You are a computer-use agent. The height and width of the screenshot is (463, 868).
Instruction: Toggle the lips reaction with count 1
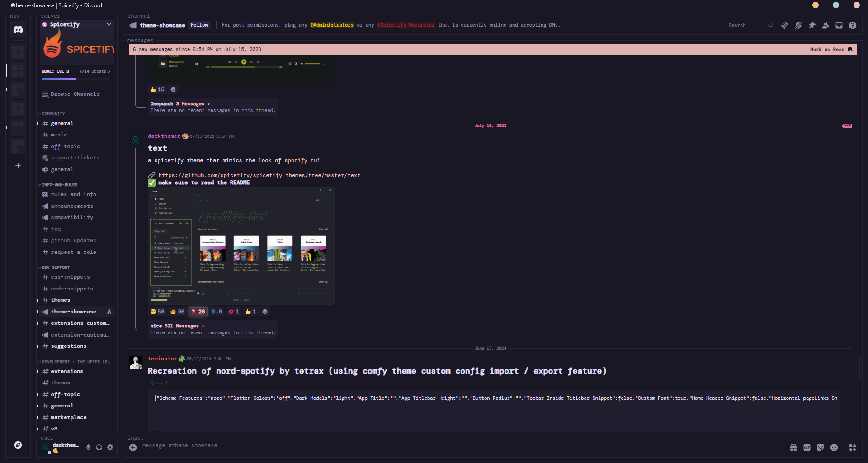tap(234, 312)
